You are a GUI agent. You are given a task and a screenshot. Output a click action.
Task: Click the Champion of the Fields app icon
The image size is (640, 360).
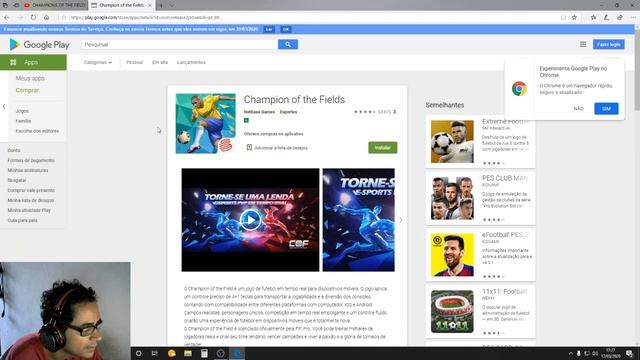[206, 124]
